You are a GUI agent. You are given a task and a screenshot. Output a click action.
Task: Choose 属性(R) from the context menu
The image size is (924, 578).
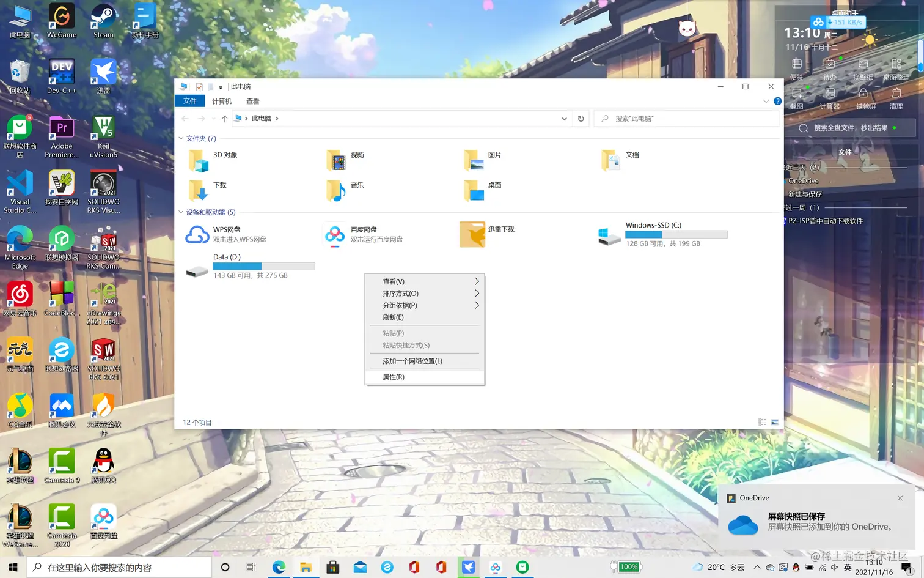click(x=424, y=377)
